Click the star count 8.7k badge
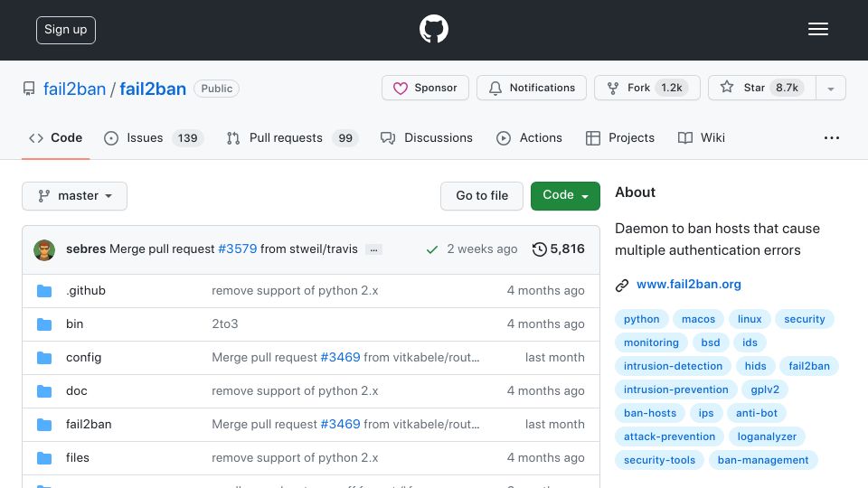Image resolution: width=868 pixels, height=488 pixels. tap(787, 88)
